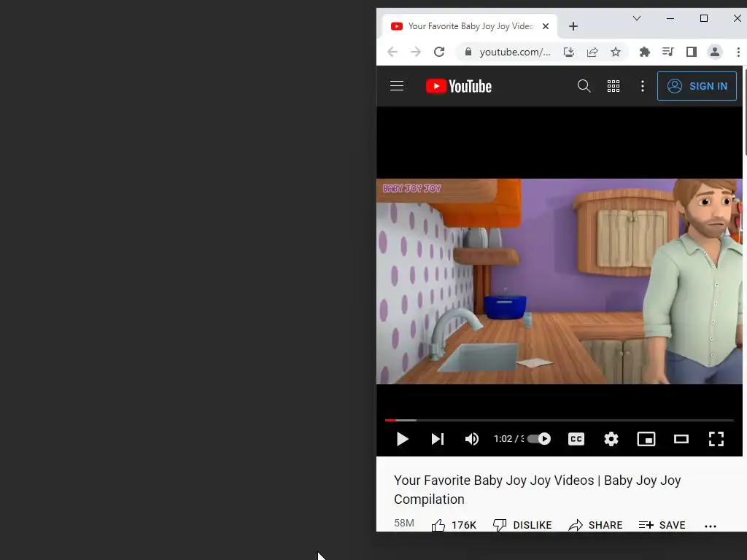The height and width of the screenshot is (560, 747).
Task: Click the DISLIKE button
Action: [522, 525]
